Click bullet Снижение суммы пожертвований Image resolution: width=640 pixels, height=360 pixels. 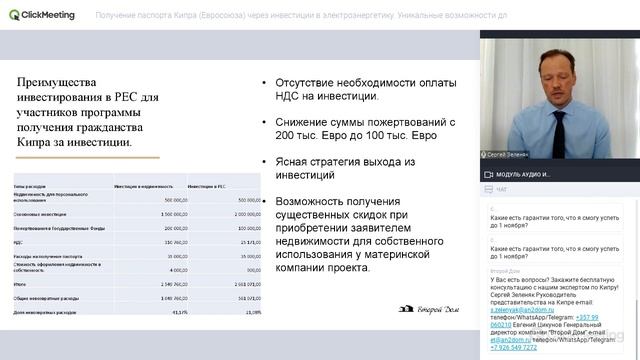[365, 129]
